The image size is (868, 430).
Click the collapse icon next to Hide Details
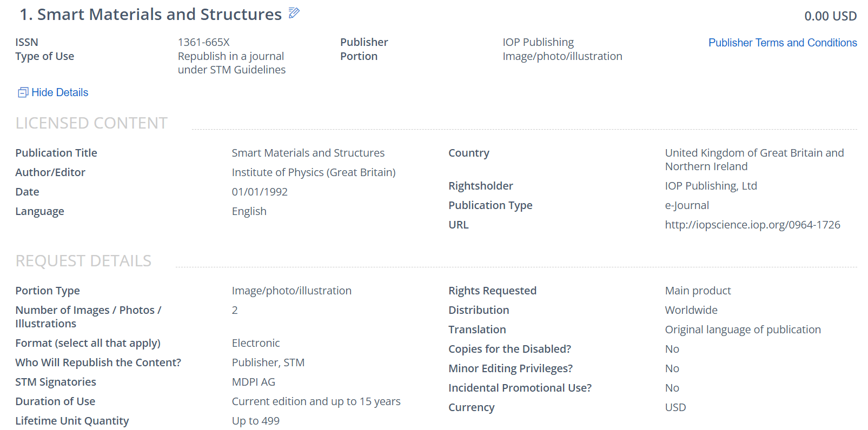coord(23,93)
